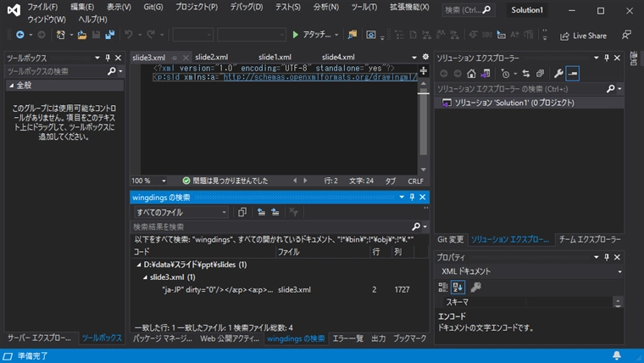The height and width of the screenshot is (363, 644).
Task: Click the find in files icon
Action: point(352,35)
